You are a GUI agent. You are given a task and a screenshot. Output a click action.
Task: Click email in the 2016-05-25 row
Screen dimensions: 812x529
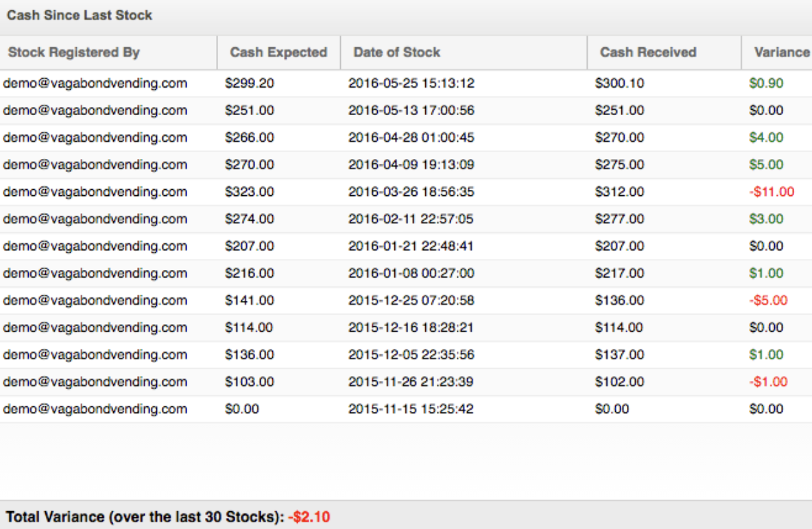(95, 84)
